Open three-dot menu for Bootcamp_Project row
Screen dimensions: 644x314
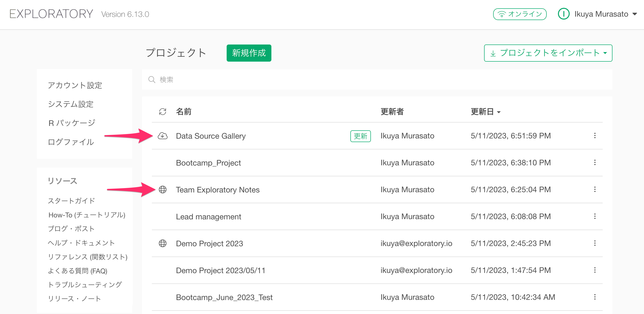click(x=595, y=162)
